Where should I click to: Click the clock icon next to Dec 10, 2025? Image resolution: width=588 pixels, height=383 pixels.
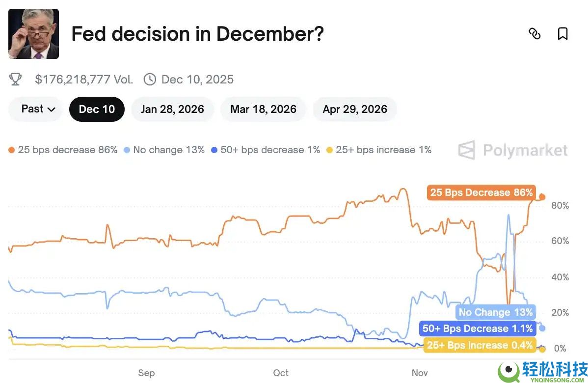pos(149,79)
